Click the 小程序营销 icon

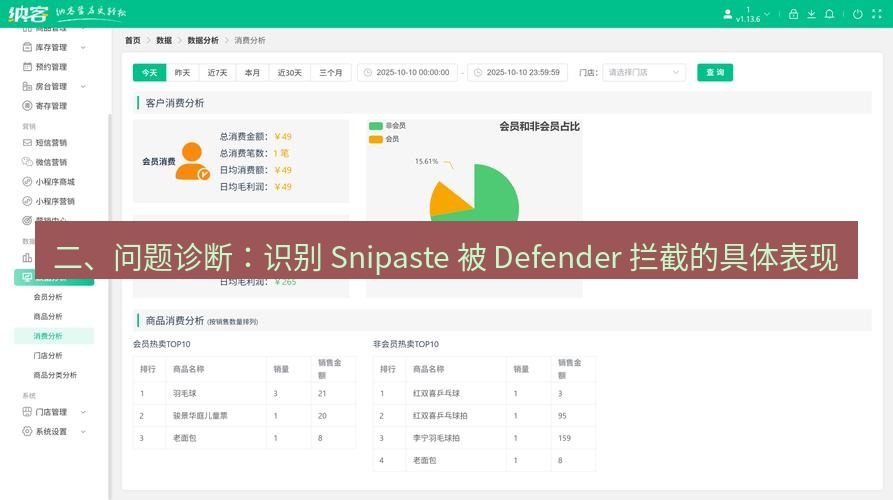27,201
